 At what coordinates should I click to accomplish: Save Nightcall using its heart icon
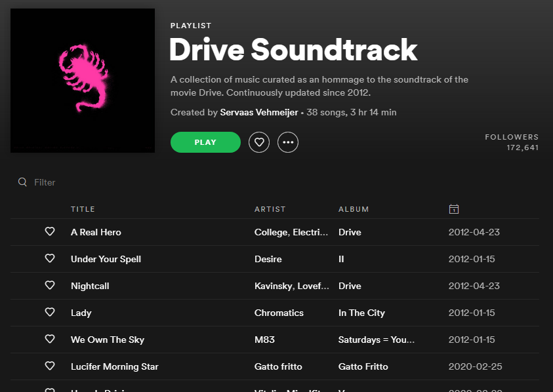50,285
